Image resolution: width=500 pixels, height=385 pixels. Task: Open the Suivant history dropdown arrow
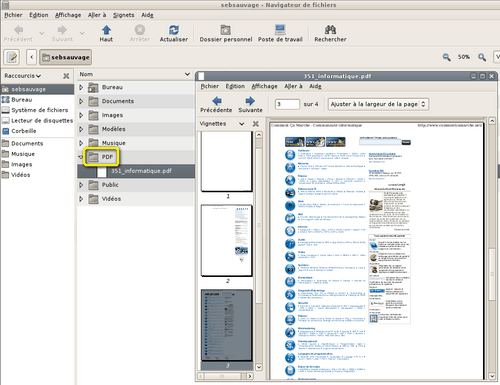(82, 33)
